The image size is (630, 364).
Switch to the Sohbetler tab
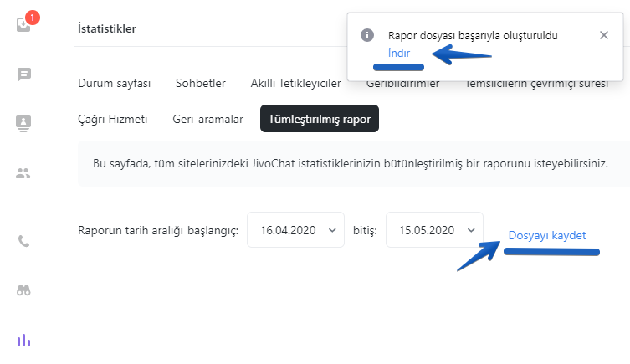coord(201,83)
